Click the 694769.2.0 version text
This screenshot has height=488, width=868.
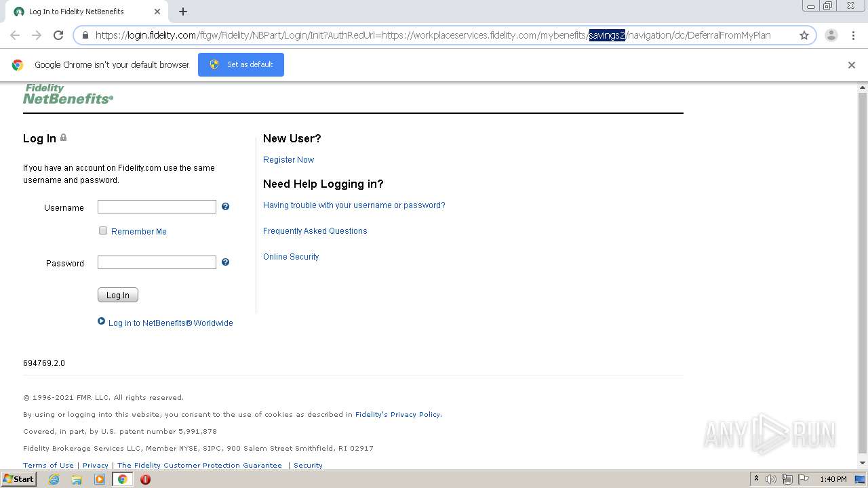point(44,363)
